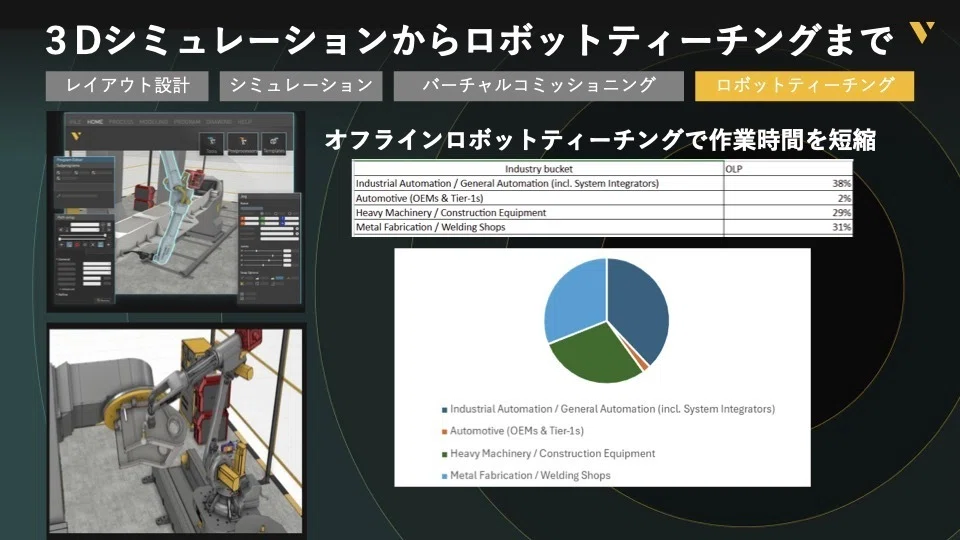The height and width of the screenshot is (540, 960).
Task: Click the Heavy Machinery legend label
Action: coord(552,454)
